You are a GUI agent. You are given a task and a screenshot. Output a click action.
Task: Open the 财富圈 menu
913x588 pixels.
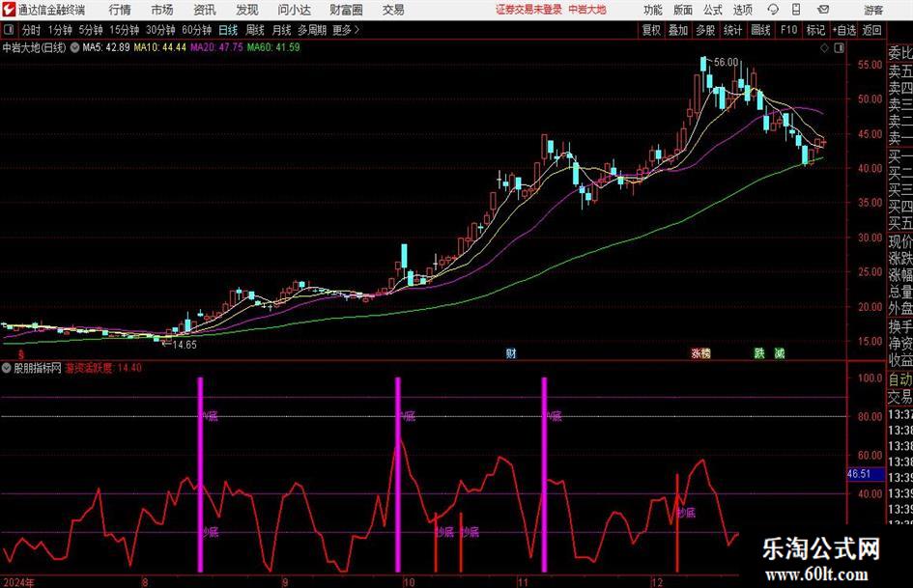coord(346,10)
